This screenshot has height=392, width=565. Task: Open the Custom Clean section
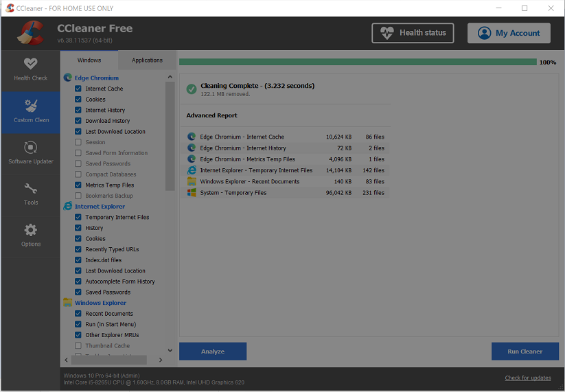(31, 113)
